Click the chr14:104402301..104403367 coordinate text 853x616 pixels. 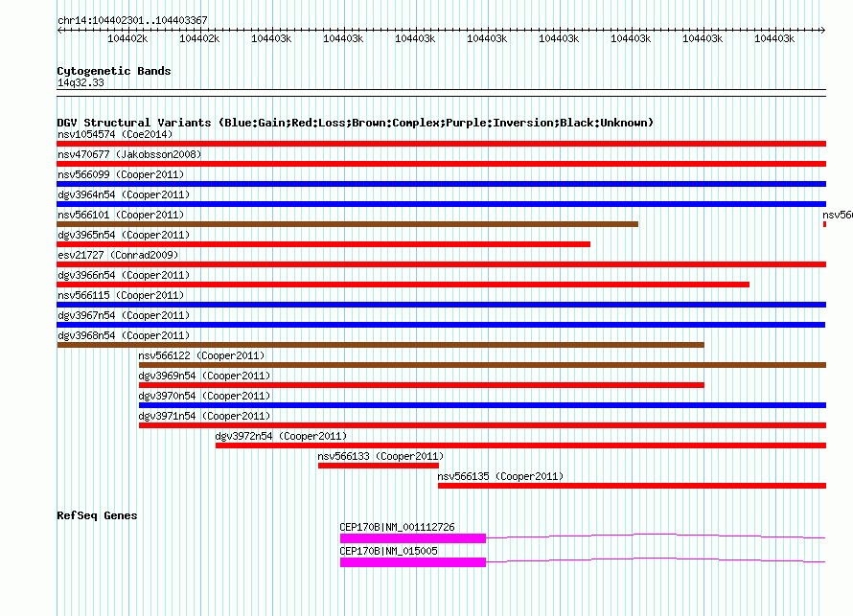pyautogui.click(x=132, y=20)
